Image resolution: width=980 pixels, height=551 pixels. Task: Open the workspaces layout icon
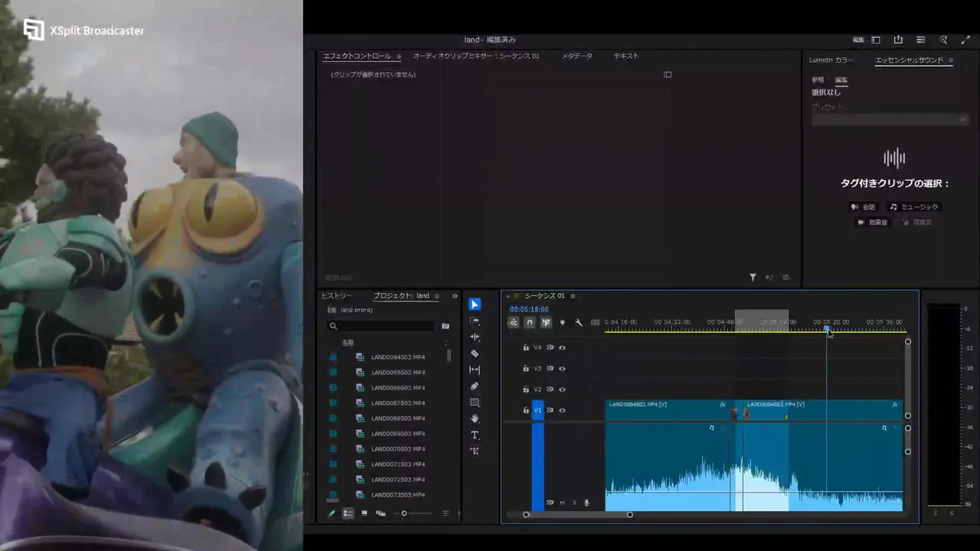[x=876, y=40]
